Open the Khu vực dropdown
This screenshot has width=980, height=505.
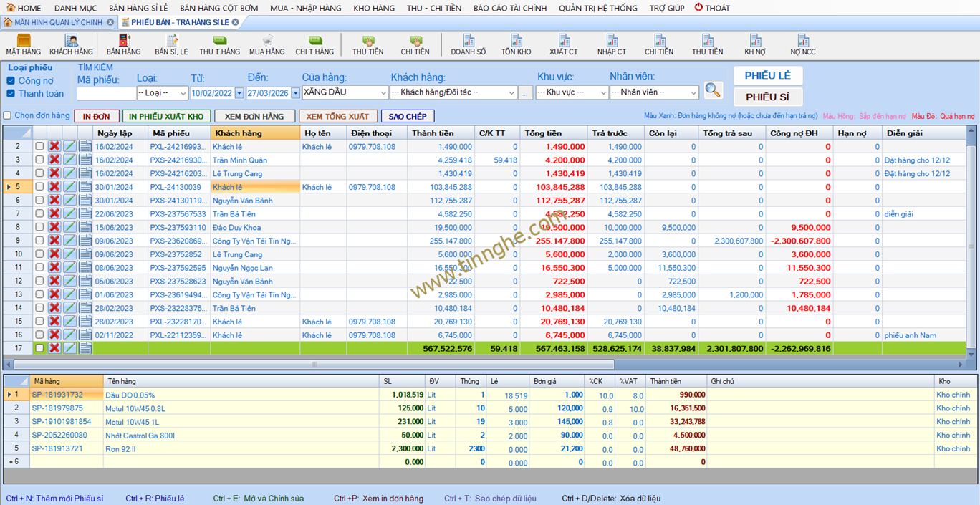pyautogui.click(x=602, y=92)
